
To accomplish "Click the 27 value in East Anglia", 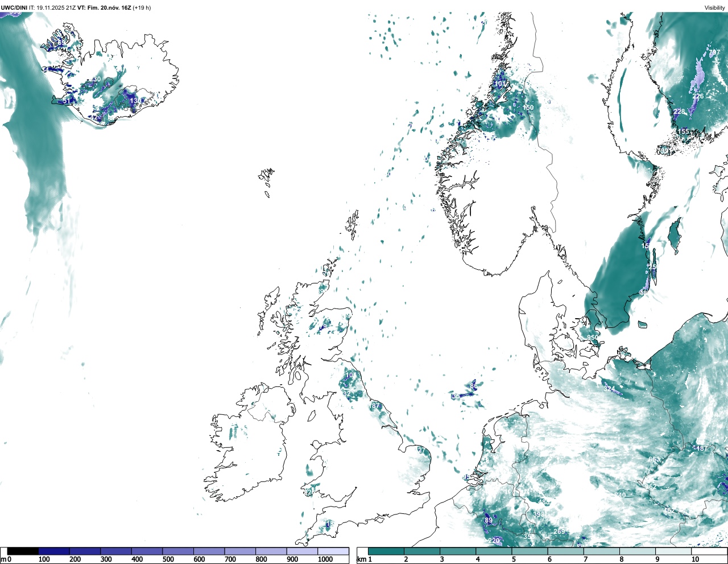I will click(421, 450).
